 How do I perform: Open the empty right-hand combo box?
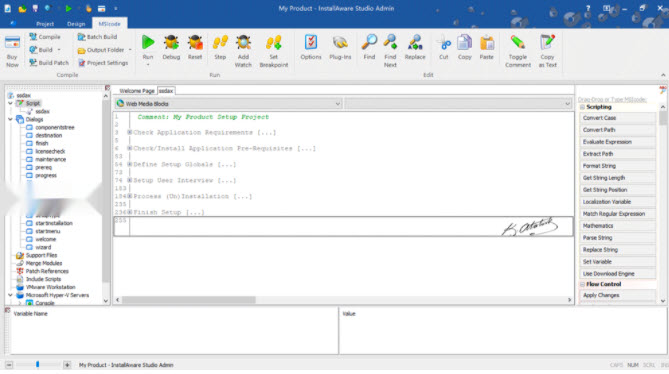458,104
